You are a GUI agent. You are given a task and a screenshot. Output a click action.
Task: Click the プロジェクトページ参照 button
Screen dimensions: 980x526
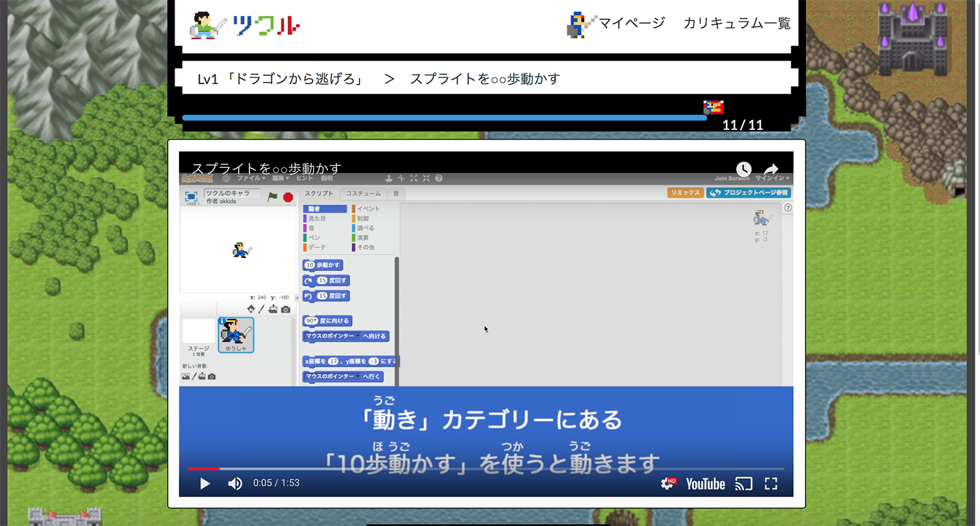[x=748, y=193]
